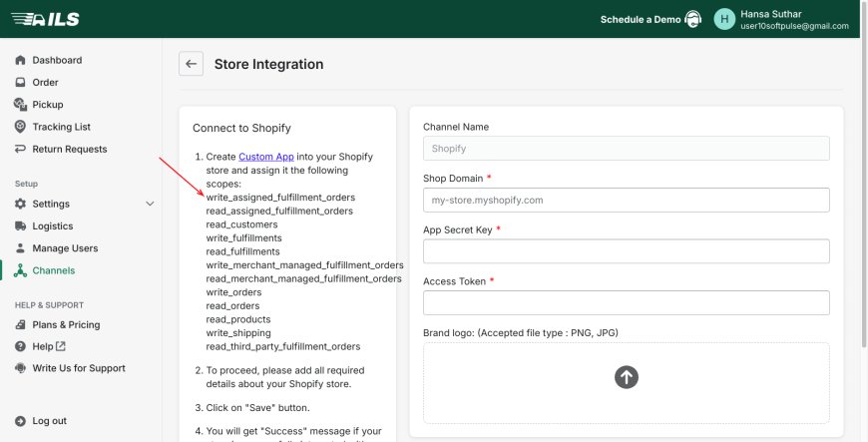Click the Channel Name Shopify field
The width and height of the screenshot is (868, 442).
coord(627,149)
